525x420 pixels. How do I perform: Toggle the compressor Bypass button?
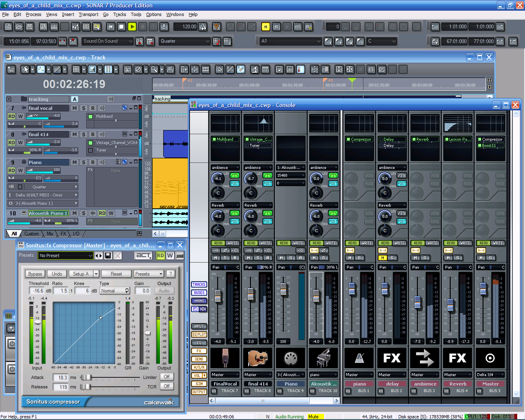coord(35,274)
